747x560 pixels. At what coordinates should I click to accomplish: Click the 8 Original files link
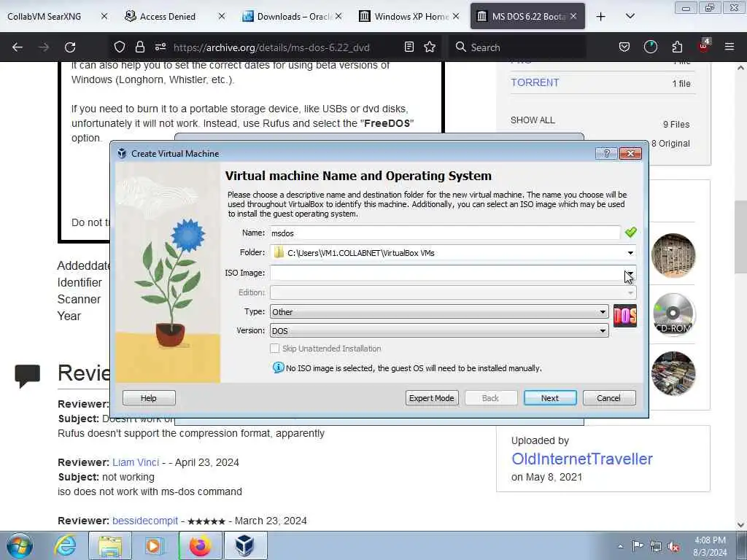[671, 144]
